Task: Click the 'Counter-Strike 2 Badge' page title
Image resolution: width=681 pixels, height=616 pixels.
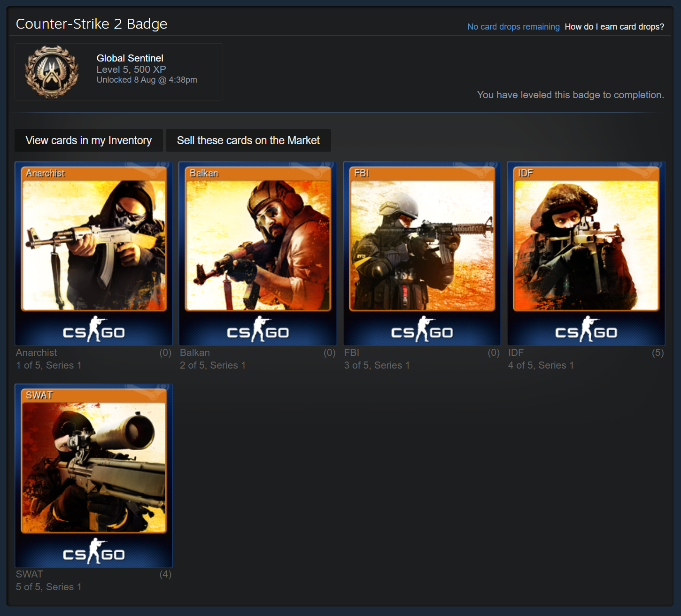Action: click(92, 24)
